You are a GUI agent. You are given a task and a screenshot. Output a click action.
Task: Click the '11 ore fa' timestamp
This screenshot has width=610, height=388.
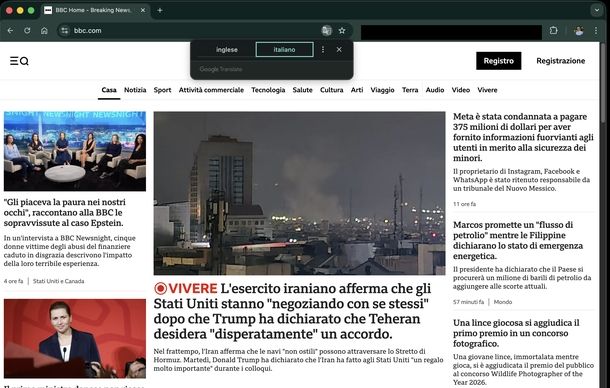pyautogui.click(x=464, y=204)
